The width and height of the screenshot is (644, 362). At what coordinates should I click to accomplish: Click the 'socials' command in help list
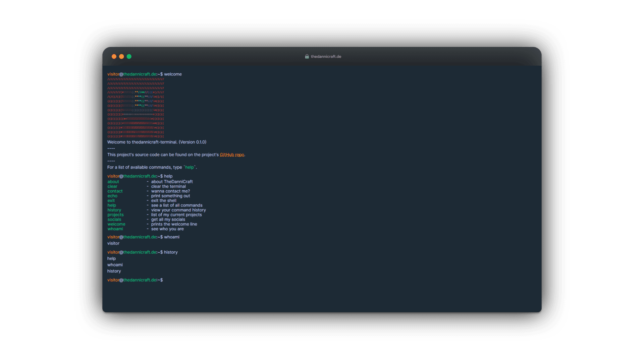coord(114,219)
